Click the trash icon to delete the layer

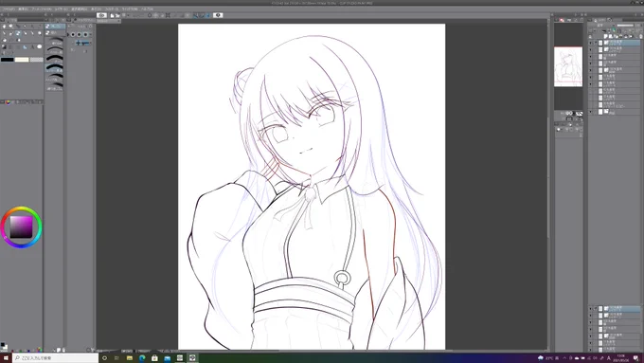(641, 36)
